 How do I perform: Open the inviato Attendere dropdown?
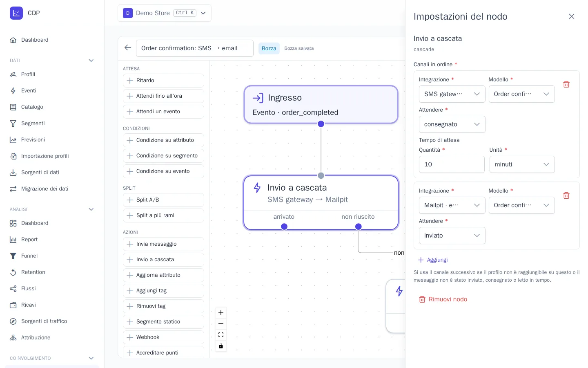coord(452,236)
